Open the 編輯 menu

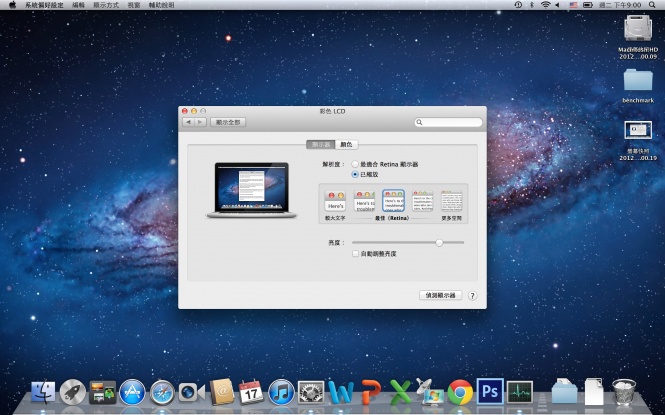coord(78,5)
